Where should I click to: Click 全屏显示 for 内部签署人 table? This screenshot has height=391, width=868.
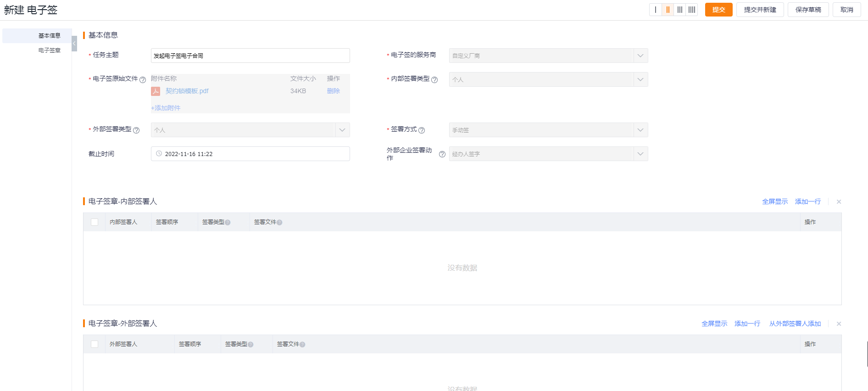775,201
